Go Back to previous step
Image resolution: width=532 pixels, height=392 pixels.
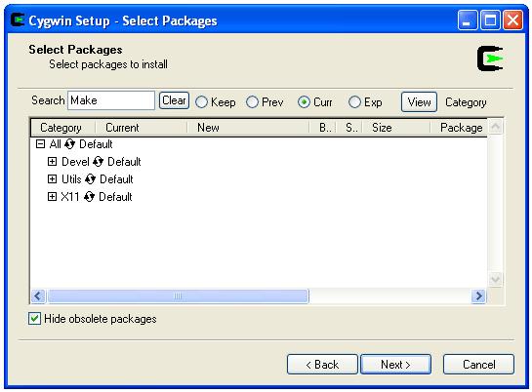(x=322, y=365)
